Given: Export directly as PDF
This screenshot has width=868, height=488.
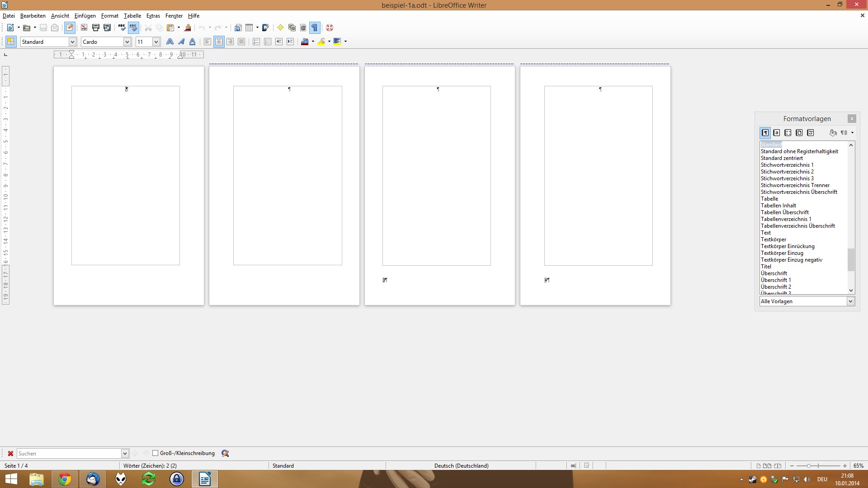Looking at the screenshot, I should [84, 28].
